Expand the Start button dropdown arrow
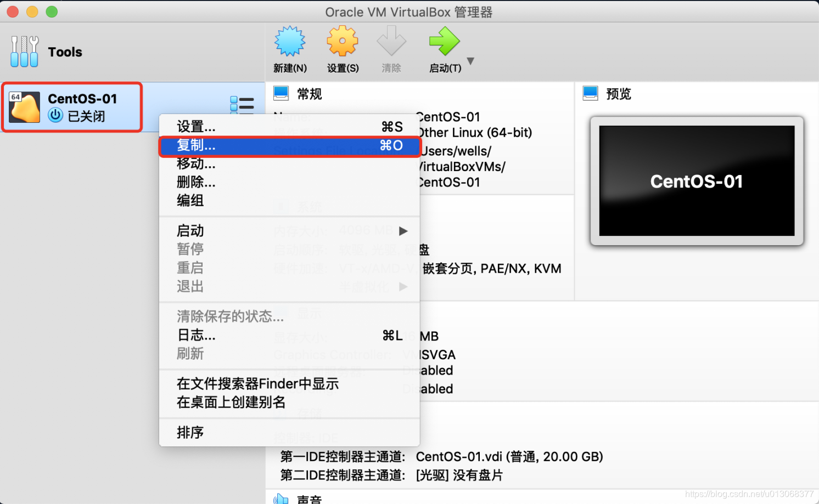 (470, 61)
